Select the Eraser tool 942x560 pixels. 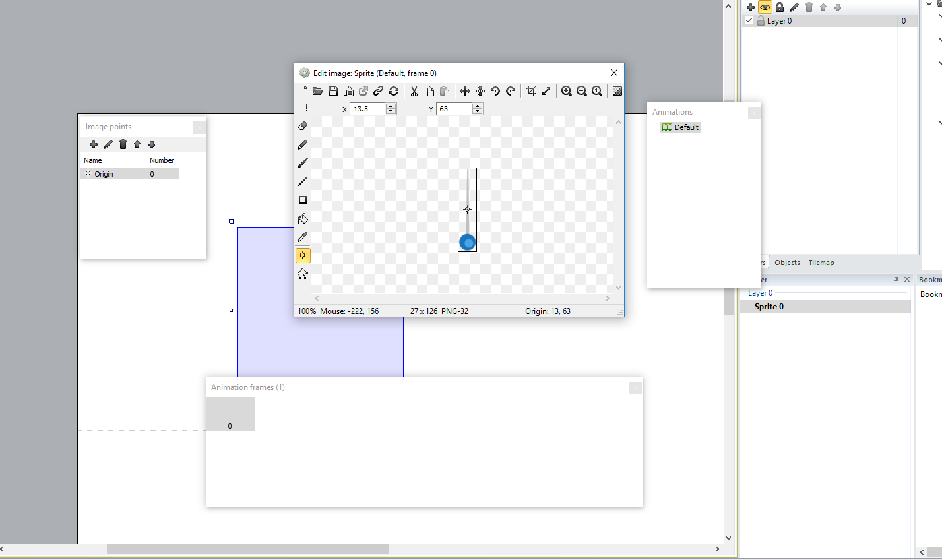[x=303, y=126]
